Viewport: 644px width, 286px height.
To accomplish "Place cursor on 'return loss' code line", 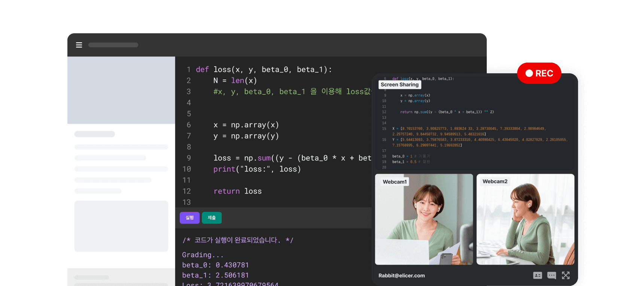I will pos(237,191).
